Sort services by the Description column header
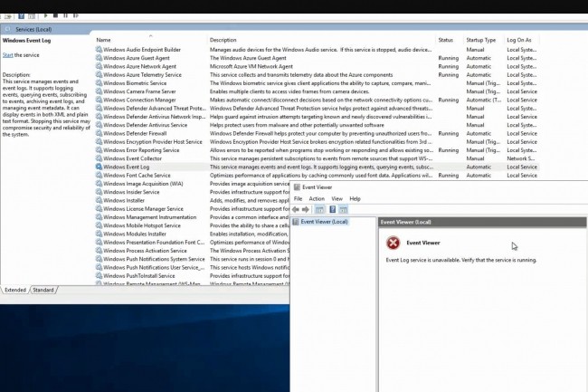 (321, 40)
